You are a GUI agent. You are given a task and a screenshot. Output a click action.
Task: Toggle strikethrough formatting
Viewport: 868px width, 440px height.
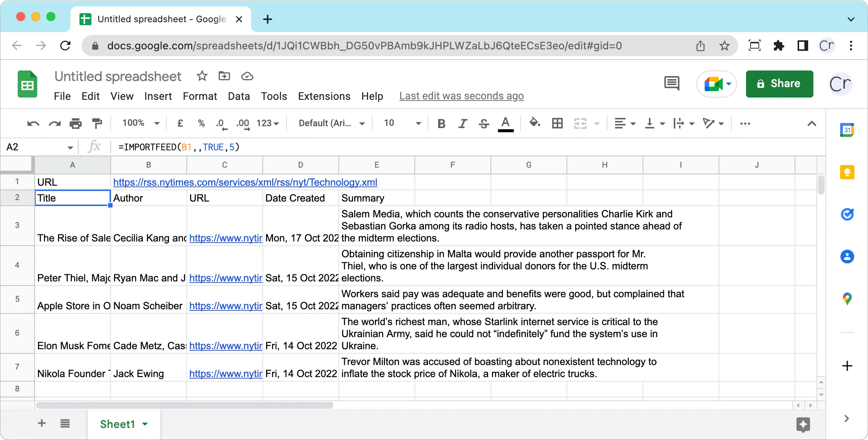(x=484, y=124)
